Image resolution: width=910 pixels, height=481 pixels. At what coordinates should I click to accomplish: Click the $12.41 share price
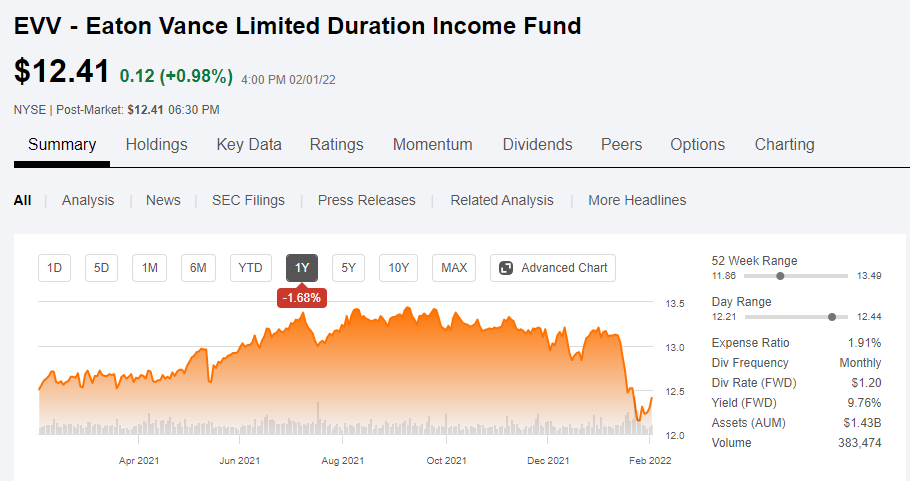[x=62, y=71]
